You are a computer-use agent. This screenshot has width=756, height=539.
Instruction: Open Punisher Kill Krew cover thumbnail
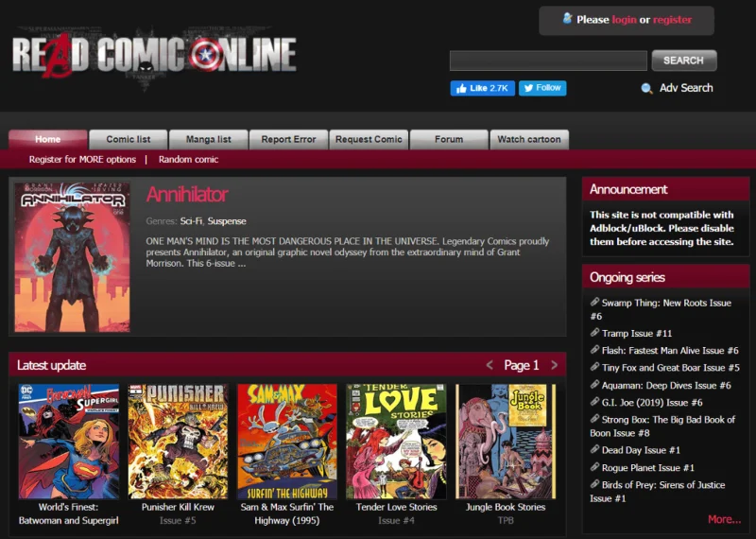pyautogui.click(x=178, y=441)
